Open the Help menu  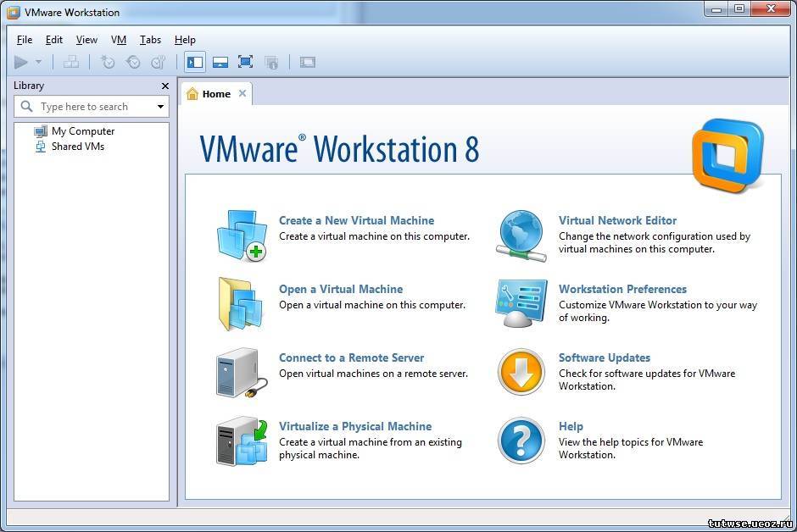pos(185,40)
